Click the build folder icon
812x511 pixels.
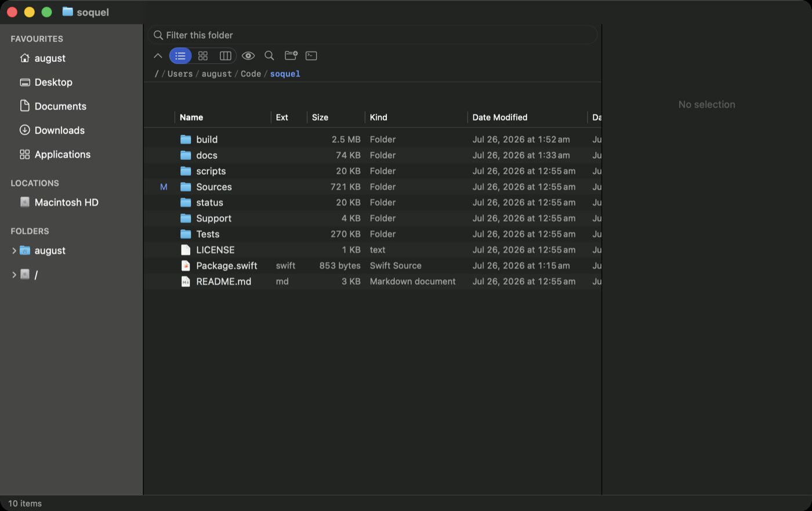click(x=186, y=139)
